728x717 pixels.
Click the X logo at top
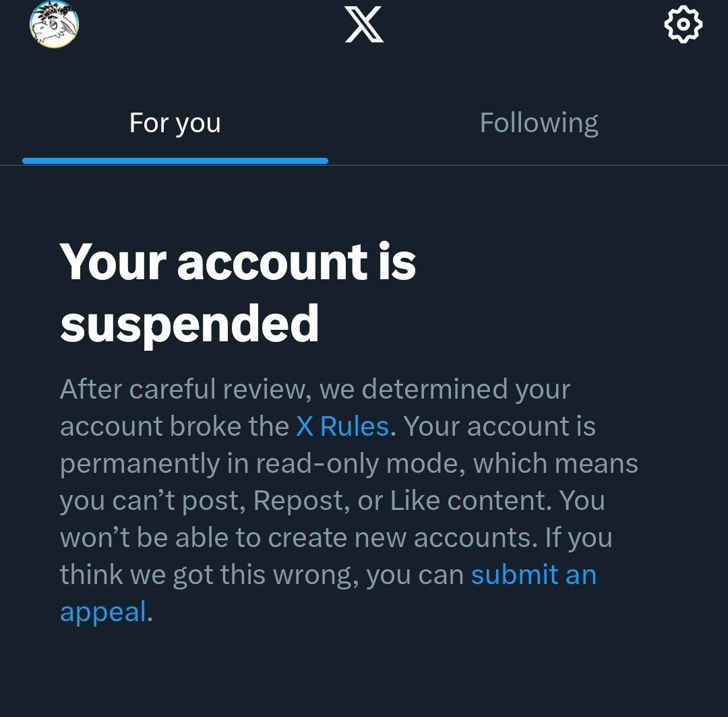(x=364, y=25)
